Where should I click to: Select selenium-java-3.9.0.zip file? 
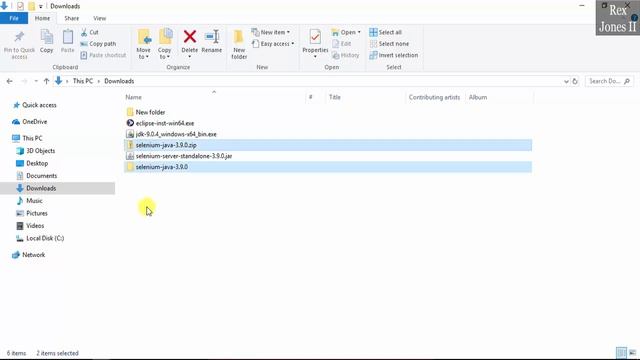tap(328, 145)
